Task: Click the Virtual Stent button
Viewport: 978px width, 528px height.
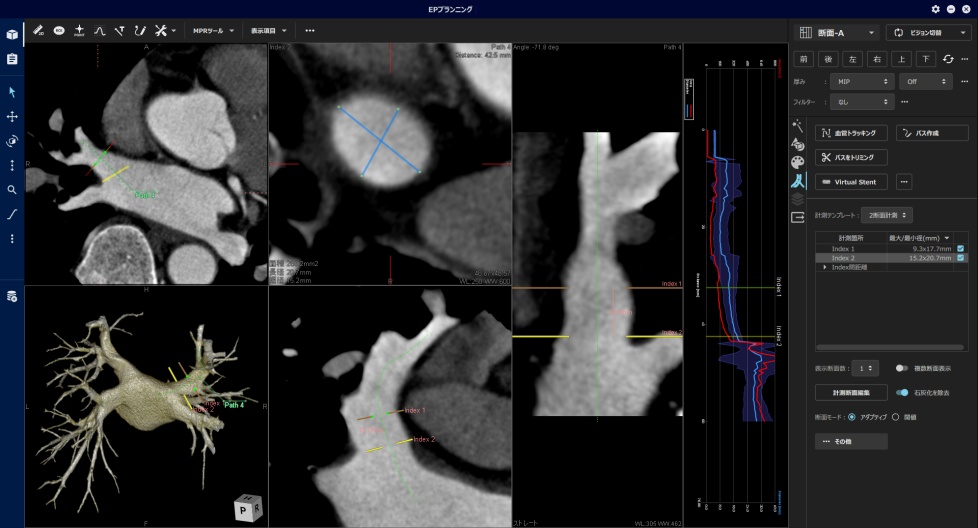Action: click(x=851, y=182)
